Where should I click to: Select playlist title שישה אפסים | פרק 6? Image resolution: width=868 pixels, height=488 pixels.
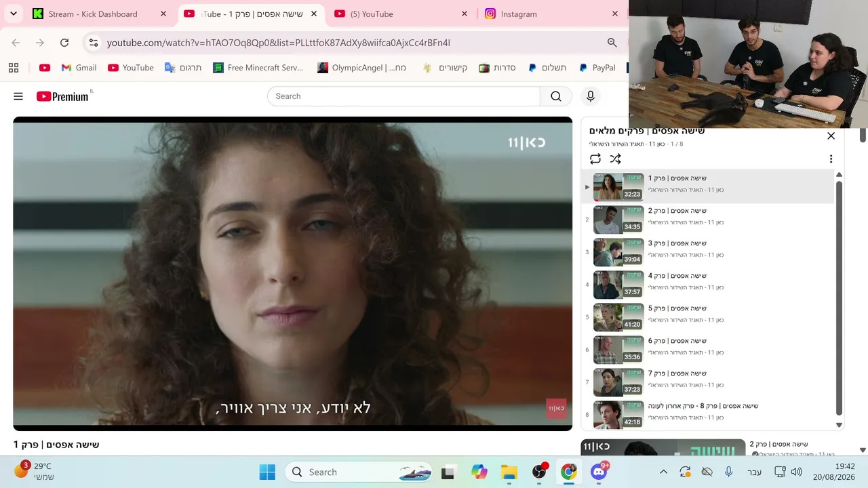coord(677,341)
